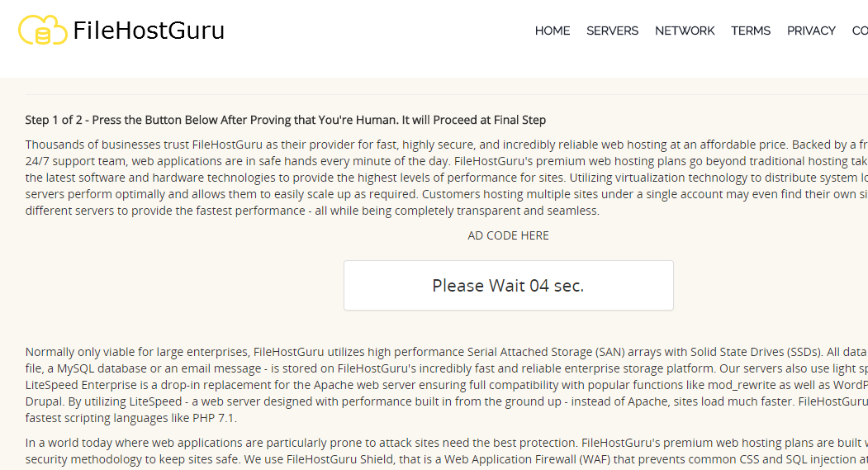Open the SERVERS navigation item
The width and height of the screenshot is (868, 470).
pos(612,31)
